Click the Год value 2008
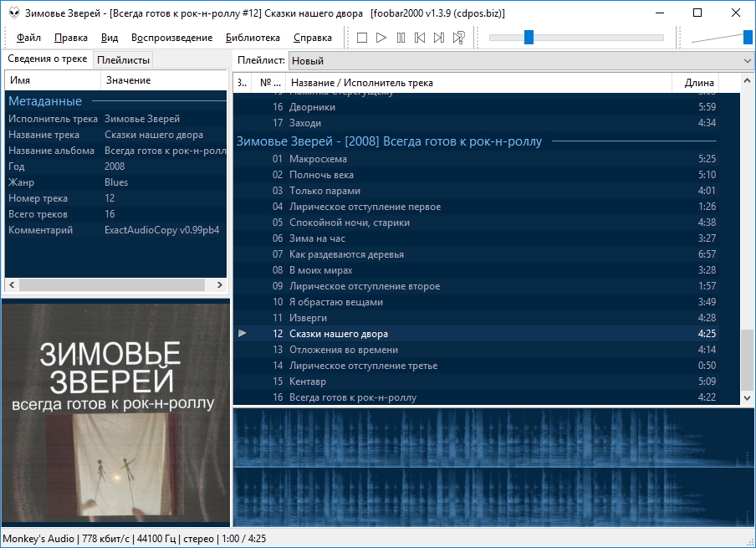 click(x=115, y=166)
